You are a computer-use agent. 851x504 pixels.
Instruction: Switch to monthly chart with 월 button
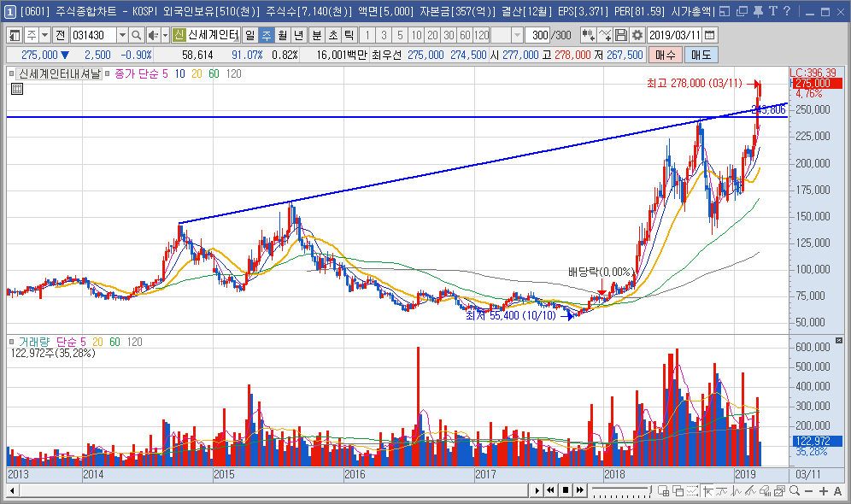click(x=282, y=35)
